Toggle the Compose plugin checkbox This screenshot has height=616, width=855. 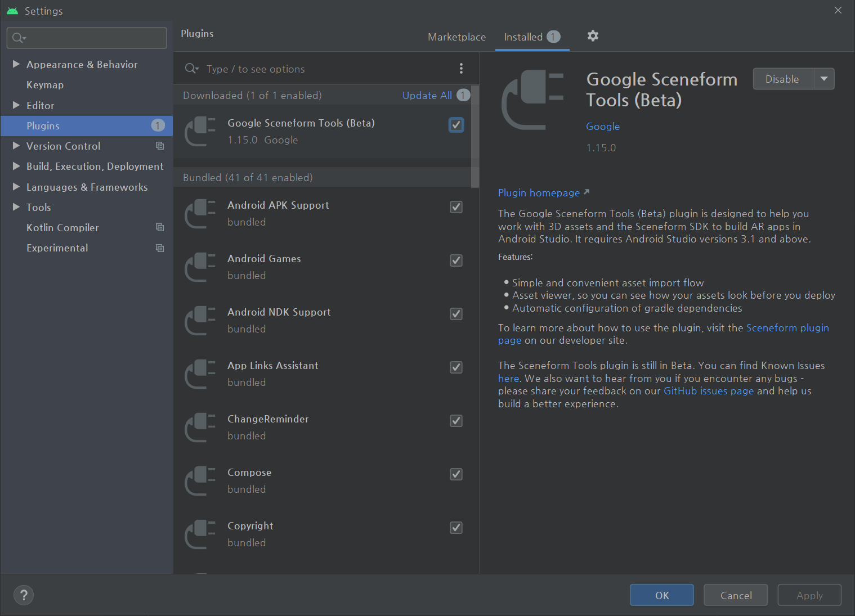click(456, 474)
